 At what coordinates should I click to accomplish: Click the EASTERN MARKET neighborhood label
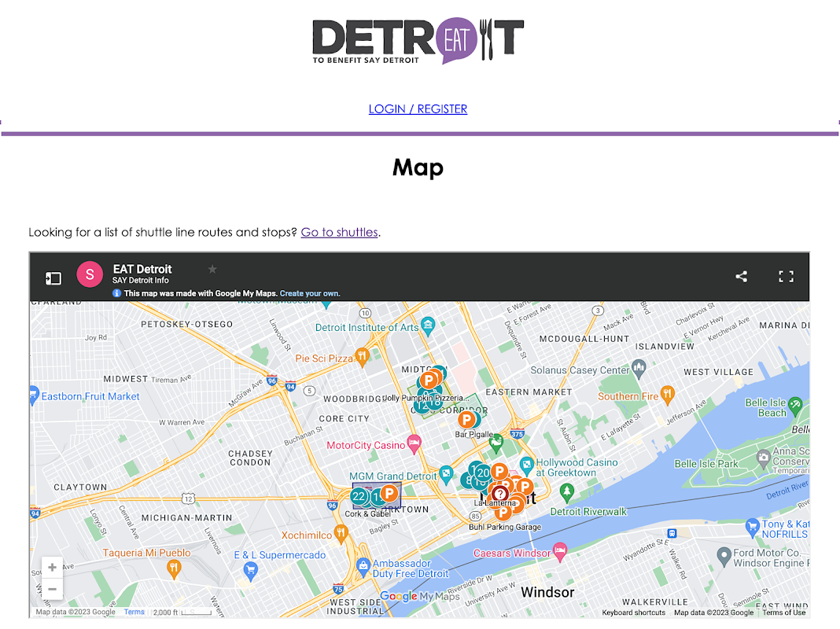pyautogui.click(x=529, y=392)
